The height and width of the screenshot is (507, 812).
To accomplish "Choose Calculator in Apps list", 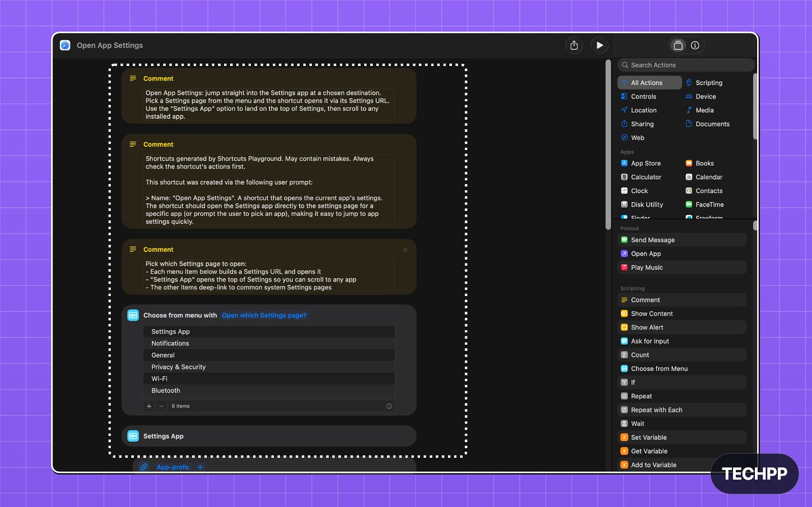I will (x=641, y=177).
